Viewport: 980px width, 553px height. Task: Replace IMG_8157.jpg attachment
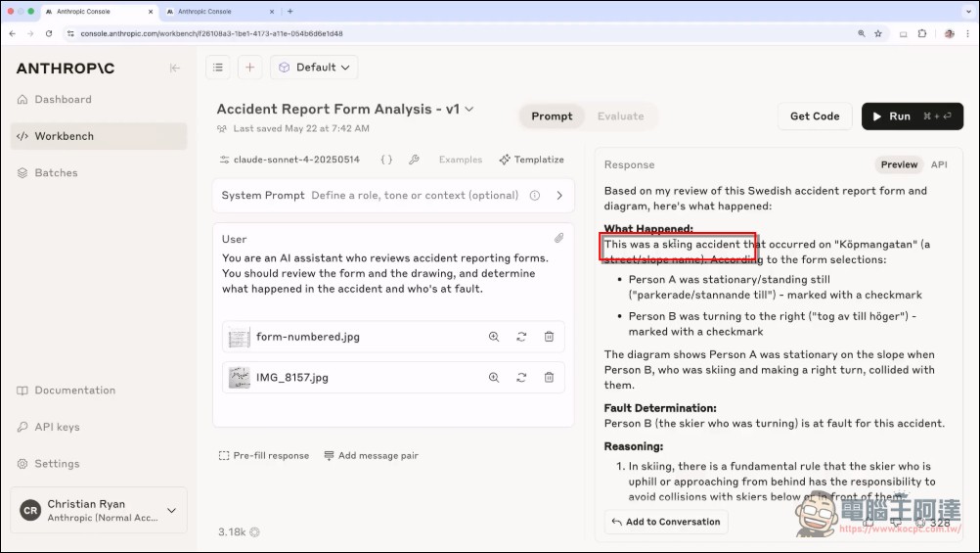[x=521, y=377]
